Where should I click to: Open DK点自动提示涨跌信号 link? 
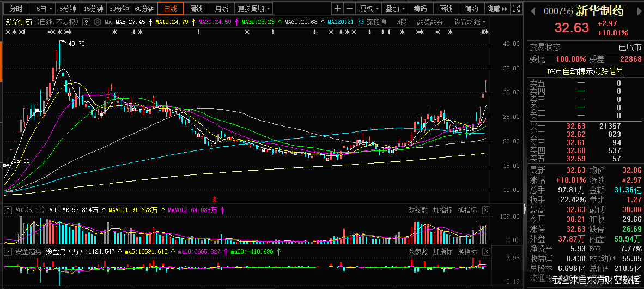(585, 71)
